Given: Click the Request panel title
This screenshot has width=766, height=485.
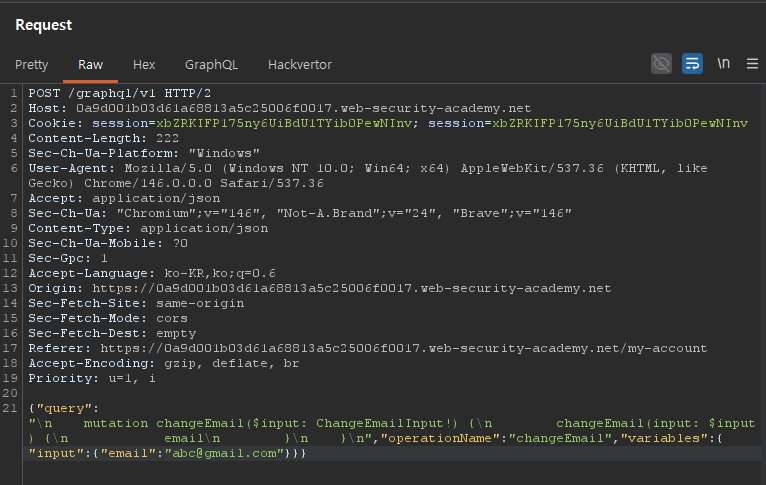Looking at the screenshot, I should 43,24.
